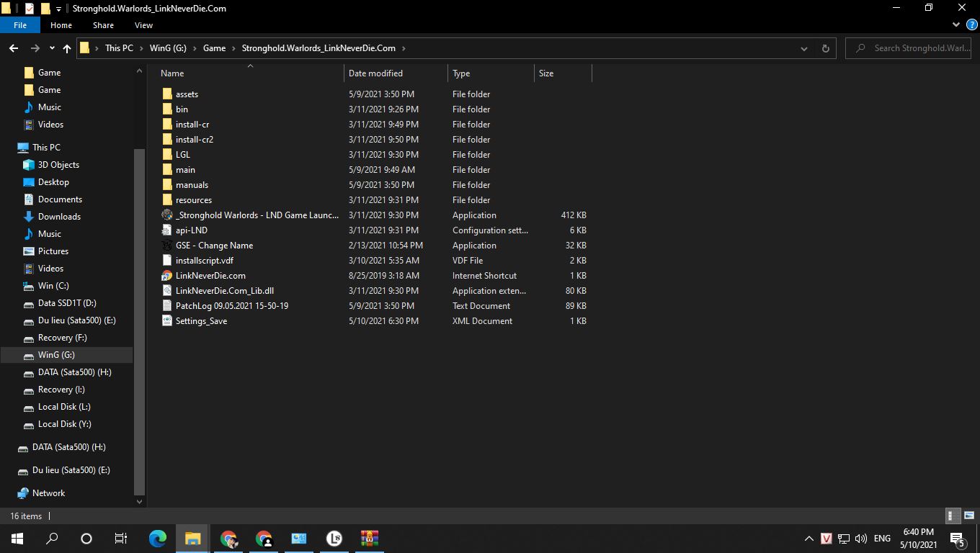This screenshot has height=553, width=980.
Task: Open the second Chrome profile on the taskbar
Action: [x=263, y=538]
